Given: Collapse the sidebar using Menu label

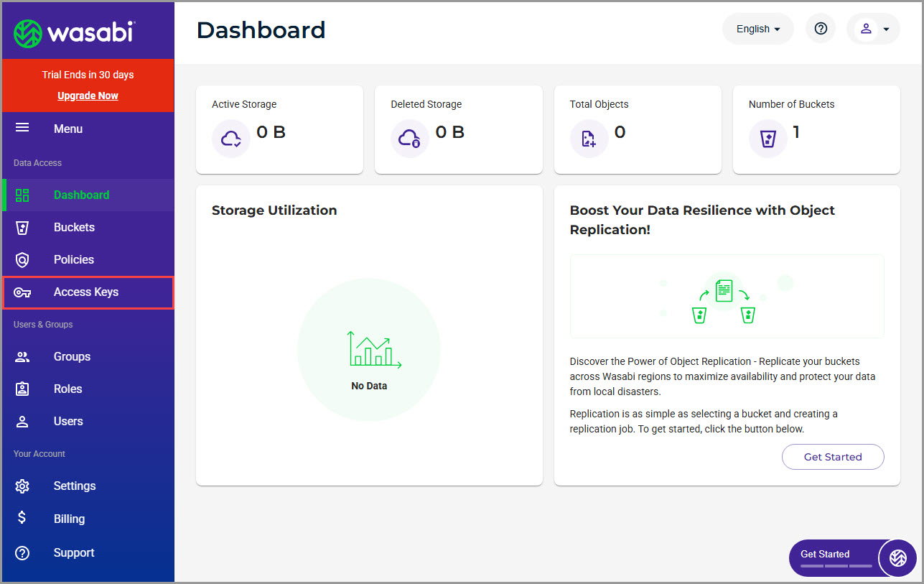Looking at the screenshot, I should click(68, 129).
